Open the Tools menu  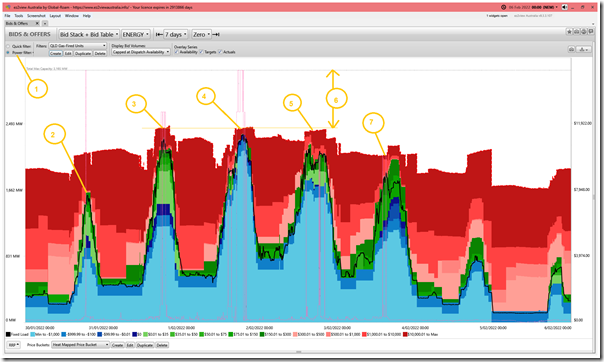18,16
